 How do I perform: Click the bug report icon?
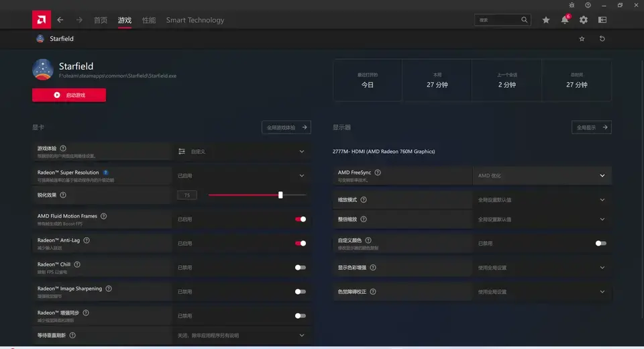click(x=572, y=5)
